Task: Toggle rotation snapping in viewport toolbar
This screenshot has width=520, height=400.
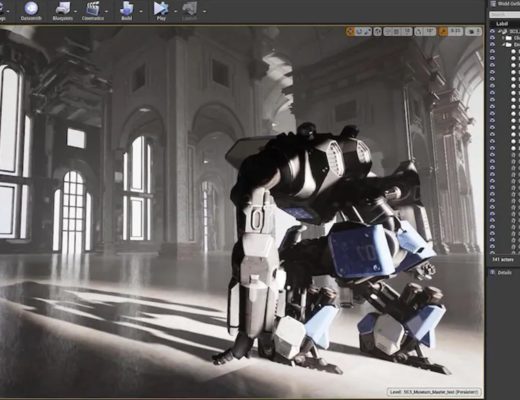Action: coord(419,32)
